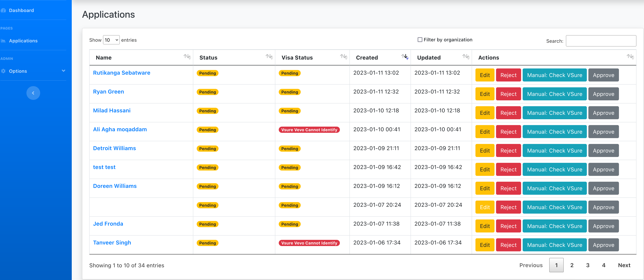Screen dimensions: 644x280
Task: Go to page 2 of results
Action: point(572,265)
